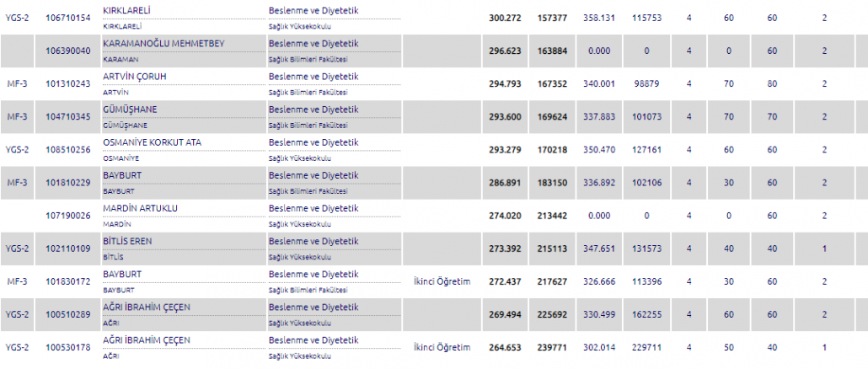
Task: Select the GÜMÜŞHANE university name
Action: coord(129,110)
